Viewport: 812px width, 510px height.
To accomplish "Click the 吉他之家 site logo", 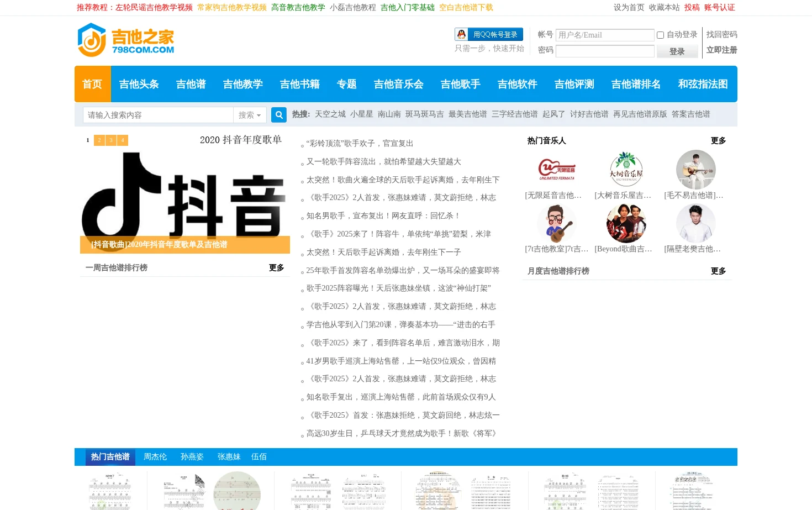I will pyautogui.click(x=125, y=40).
